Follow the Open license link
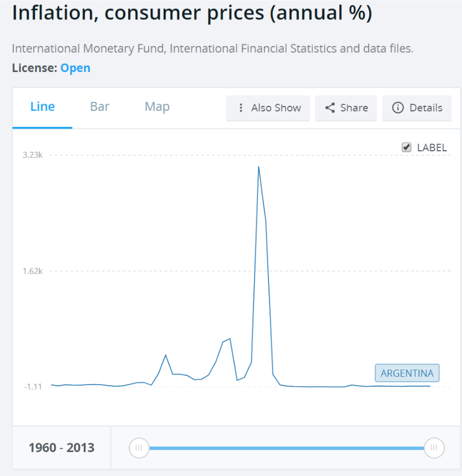Viewport: 462px width, 476px height. tap(75, 68)
